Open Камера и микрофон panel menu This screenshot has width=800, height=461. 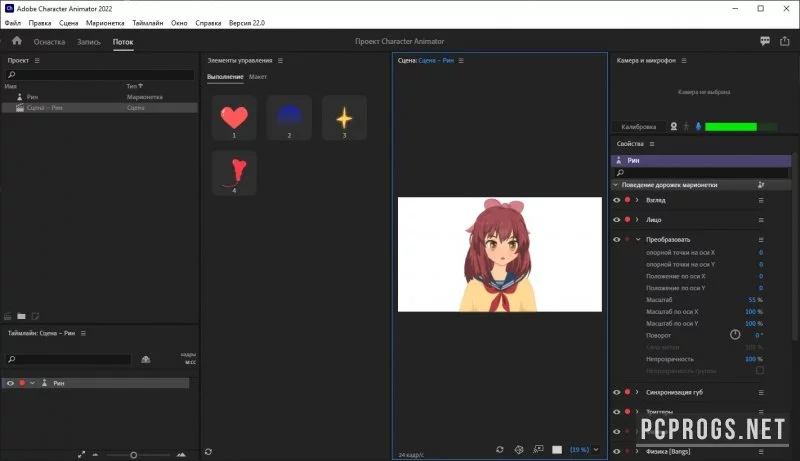coord(684,60)
